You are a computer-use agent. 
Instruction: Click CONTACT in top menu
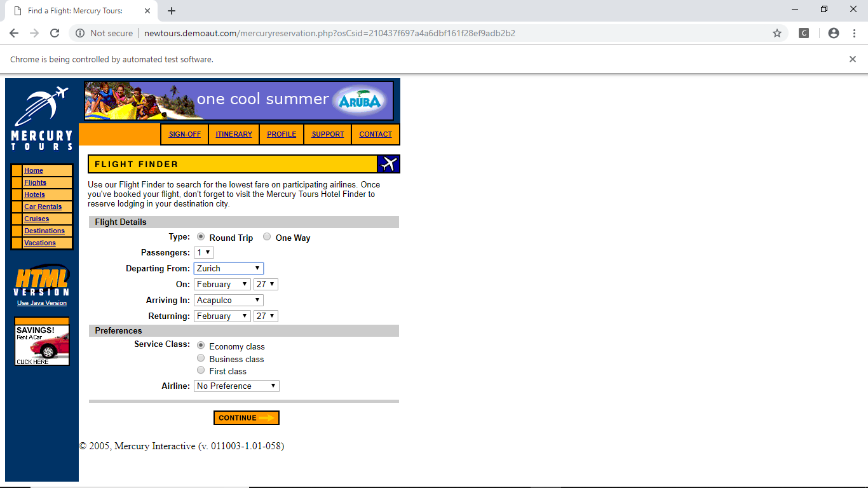pyautogui.click(x=376, y=134)
